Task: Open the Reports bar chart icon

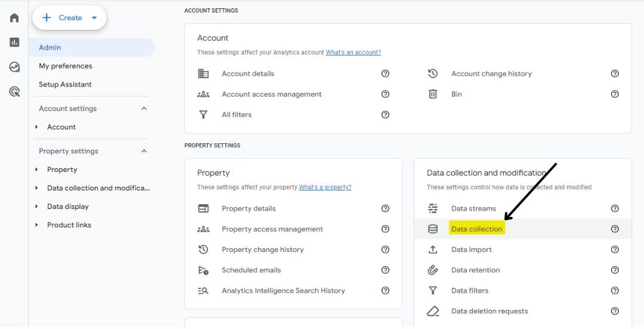Action: coord(14,42)
